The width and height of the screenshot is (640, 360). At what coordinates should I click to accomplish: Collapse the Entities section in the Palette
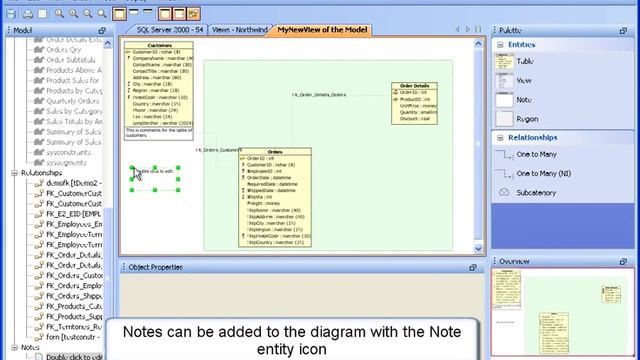point(500,45)
